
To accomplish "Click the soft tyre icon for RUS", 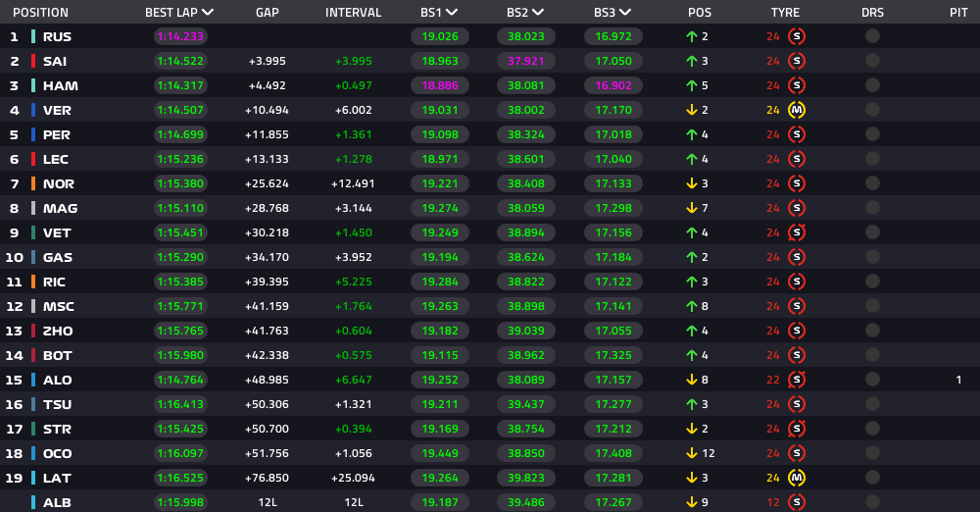I will click(x=796, y=36).
